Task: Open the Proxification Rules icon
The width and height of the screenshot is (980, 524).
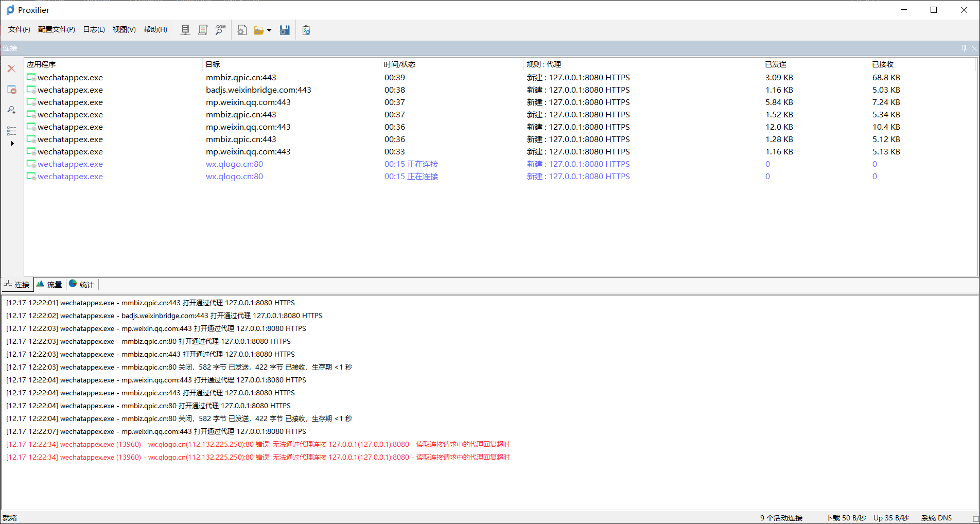Action: point(203,30)
